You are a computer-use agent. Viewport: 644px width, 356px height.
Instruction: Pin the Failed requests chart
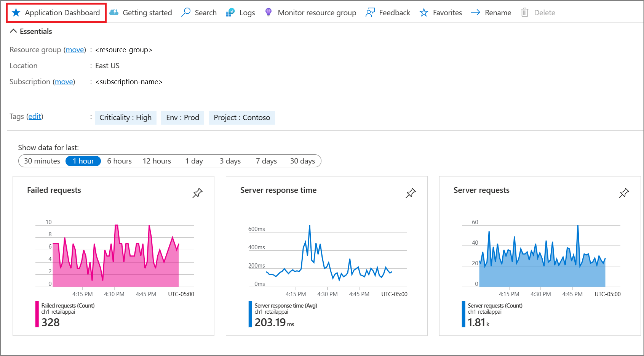(198, 193)
